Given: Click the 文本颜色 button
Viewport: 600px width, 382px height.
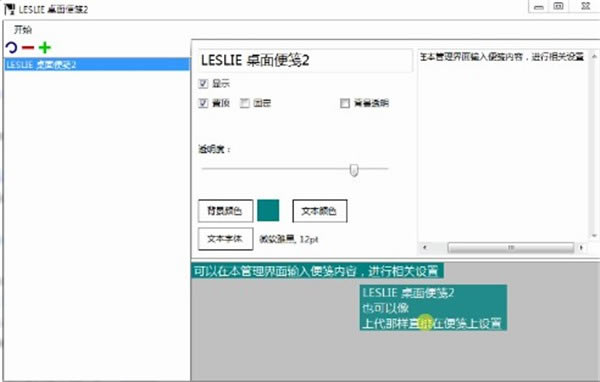Looking at the screenshot, I should click(320, 211).
